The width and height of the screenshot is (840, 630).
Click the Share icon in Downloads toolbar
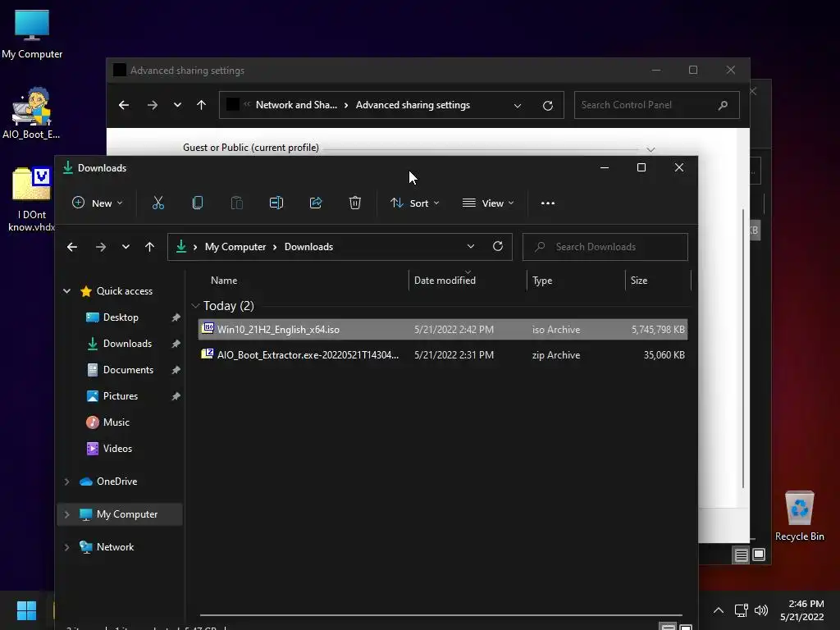[316, 203]
